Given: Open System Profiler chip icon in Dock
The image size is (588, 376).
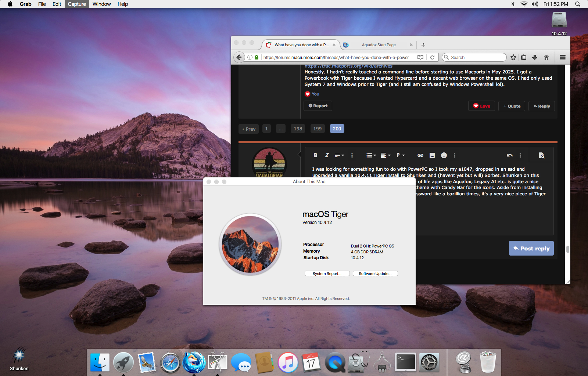Looking at the screenshot, I should tap(382, 362).
